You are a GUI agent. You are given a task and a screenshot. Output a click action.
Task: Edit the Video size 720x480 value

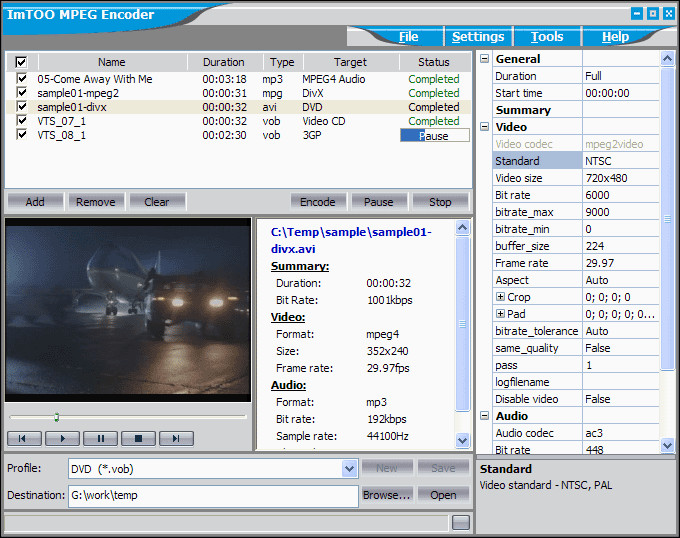click(x=621, y=178)
